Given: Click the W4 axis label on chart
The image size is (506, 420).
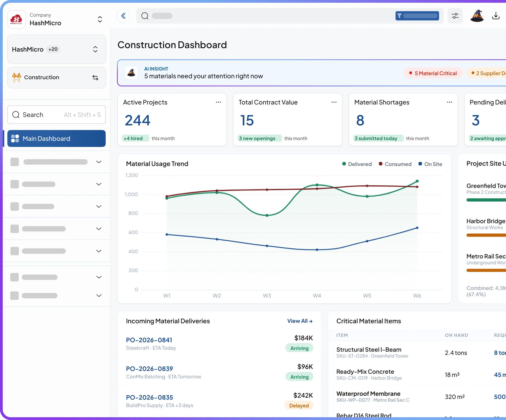Looking at the screenshot, I should click(x=317, y=296).
